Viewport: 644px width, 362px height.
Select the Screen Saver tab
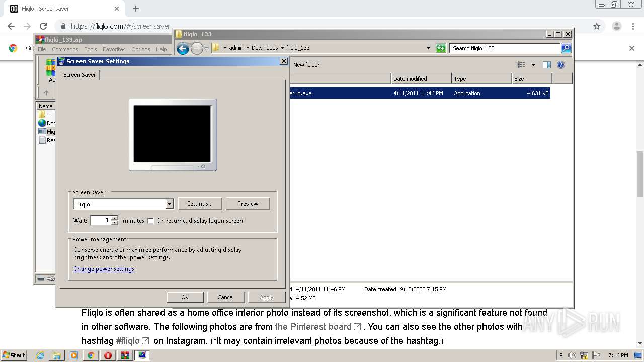tap(79, 75)
